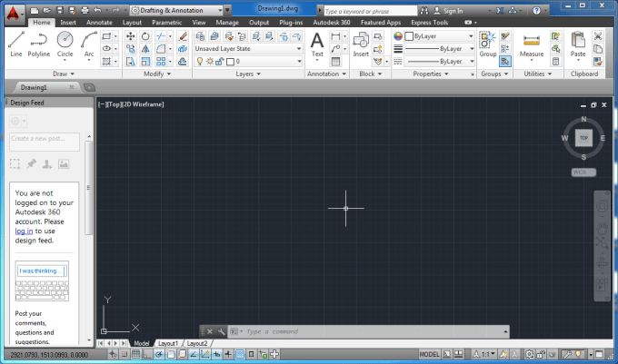
Task: Click the Offset tool icon
Action: [x=183, y=62]
